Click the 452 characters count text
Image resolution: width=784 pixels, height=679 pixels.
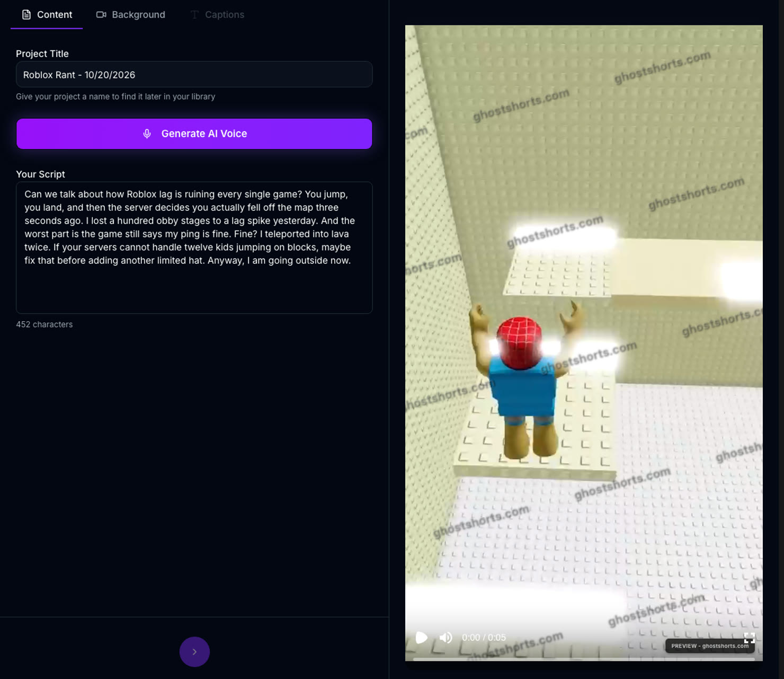tap(44, 324)
